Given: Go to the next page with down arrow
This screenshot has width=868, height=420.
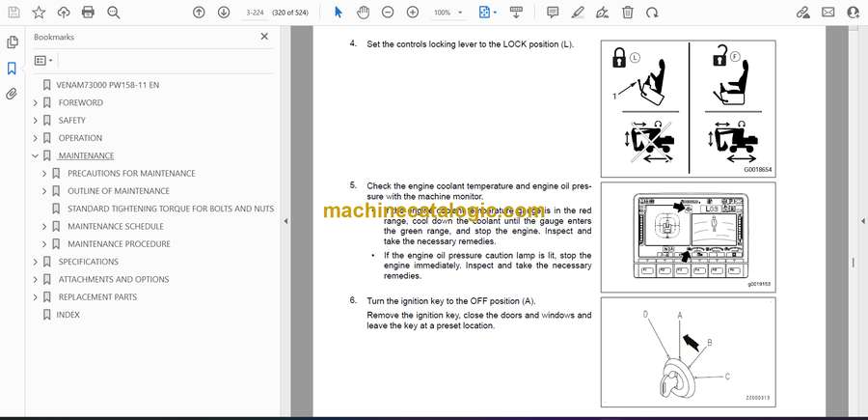Looking at the screenshot, I should tap(224, 13).
